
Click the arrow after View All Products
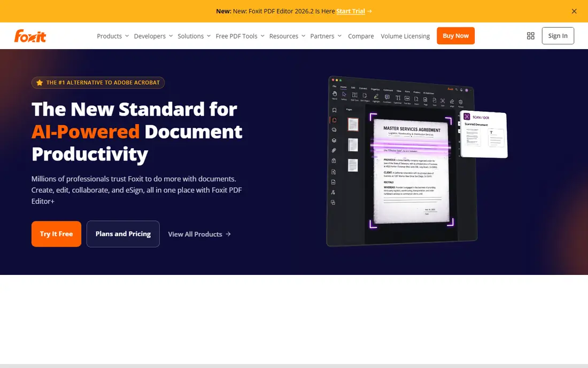pos(228,234)
